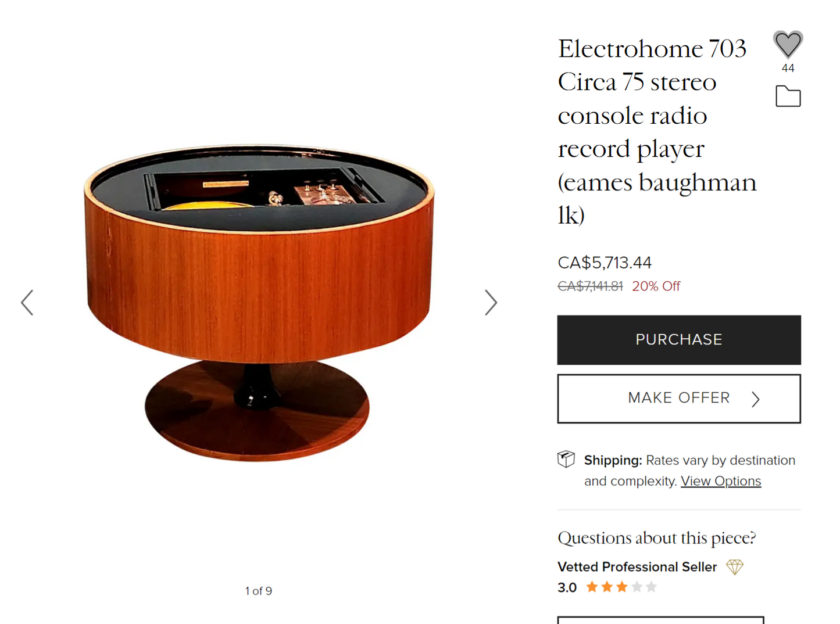Image resolution: width=840 pixels, height=624 pixels.
Task: Click the heart icon to favorite item
Action: click(x=788, y=44)
